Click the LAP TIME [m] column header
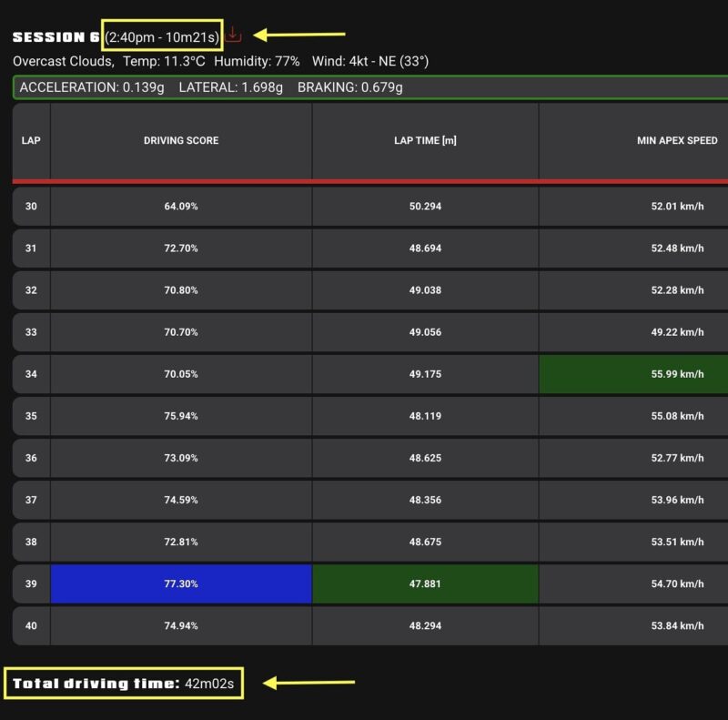Screen dimensions: 728x720 [425, 141]
